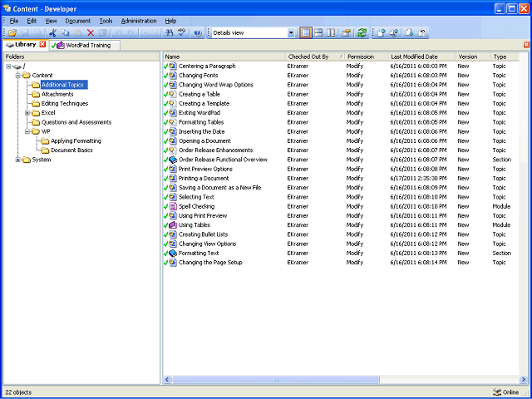Select the Printing a Document row

point(341,178)
